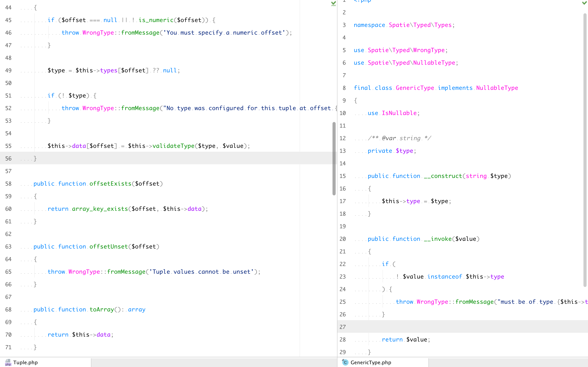Click array_key_exists function call

100,208
